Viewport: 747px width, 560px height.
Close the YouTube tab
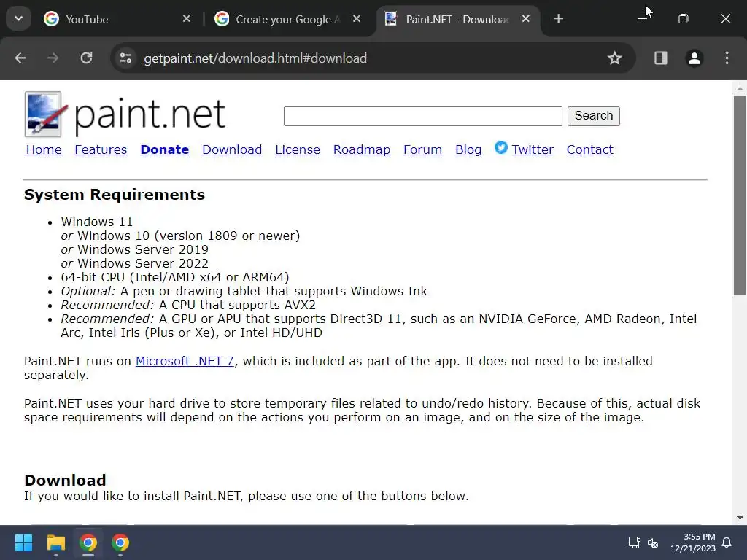(186, 18)
